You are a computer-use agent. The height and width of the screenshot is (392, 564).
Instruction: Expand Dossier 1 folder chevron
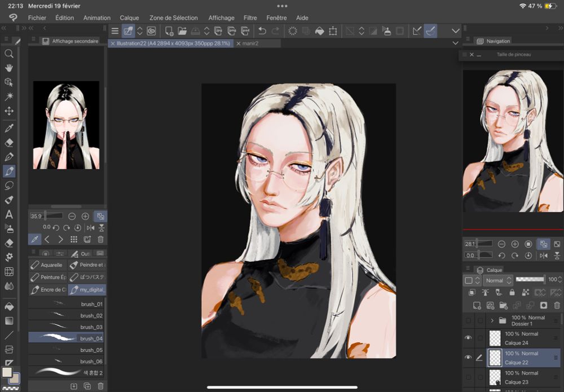[x=492, y=320]
